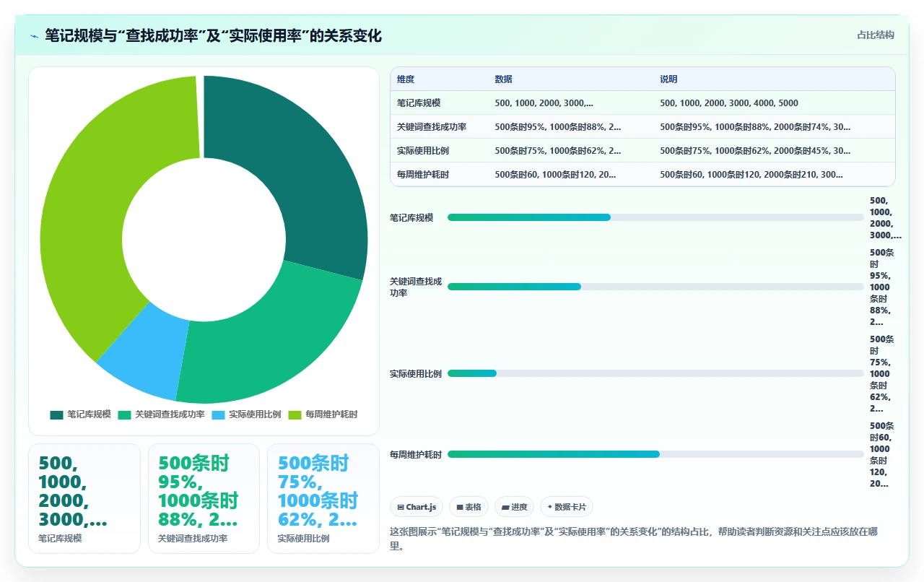Click the 数据 column header
Image resolution: width=924 pixels, height=582 pixels.
pyautogui.click(x=503, y=79)
